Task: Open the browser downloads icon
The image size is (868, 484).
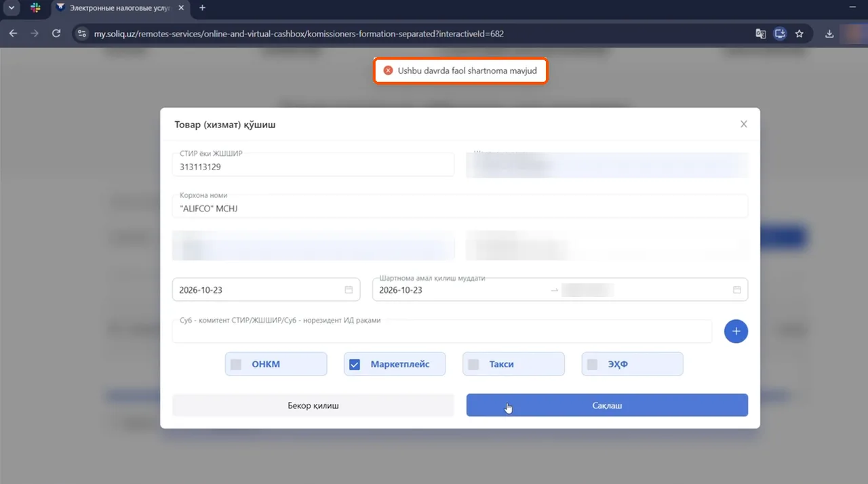Action: tap(829, 33)
